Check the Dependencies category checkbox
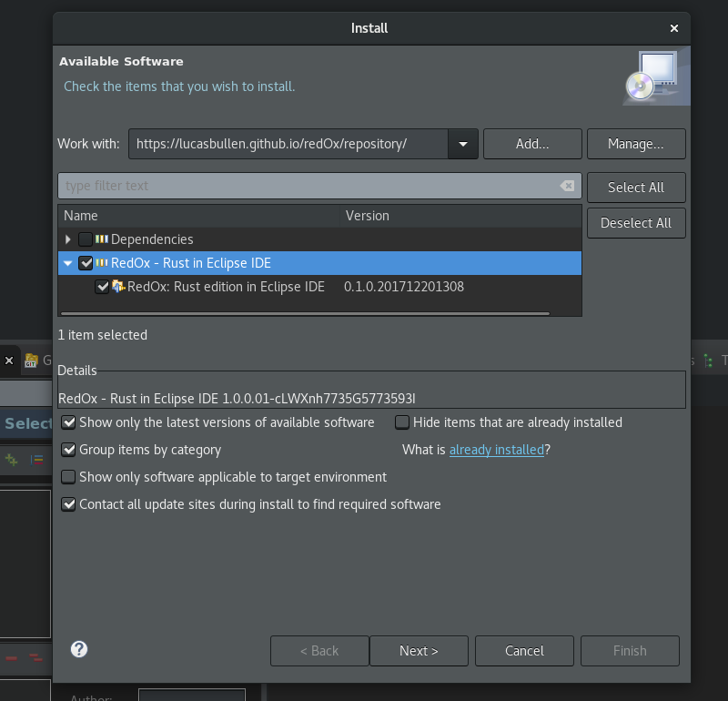This screenshot has width=728, height=701. click(x=86, y=239)
